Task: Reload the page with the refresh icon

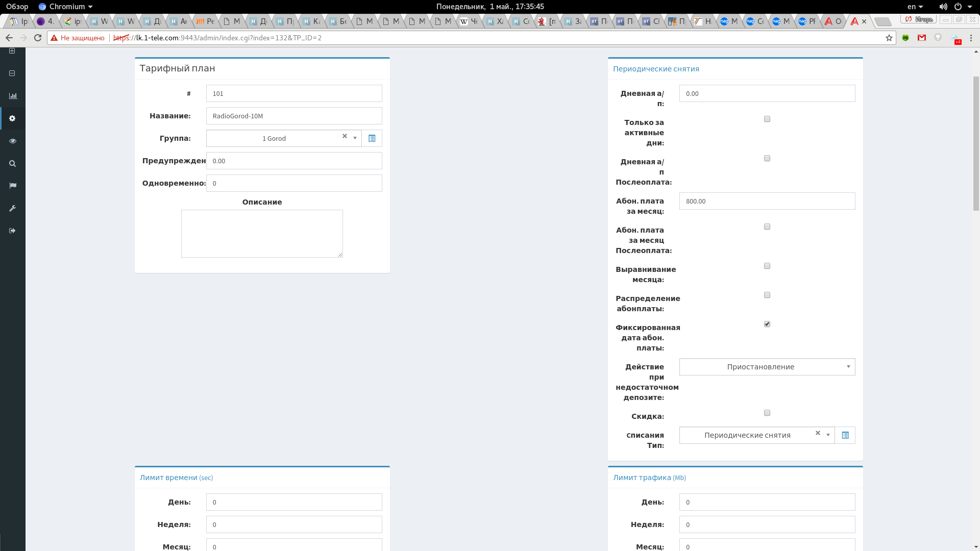Action: (38, 38)
